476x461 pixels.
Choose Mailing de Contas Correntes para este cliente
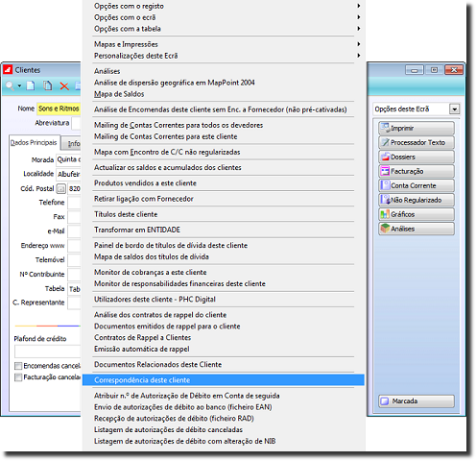(224, 136)
